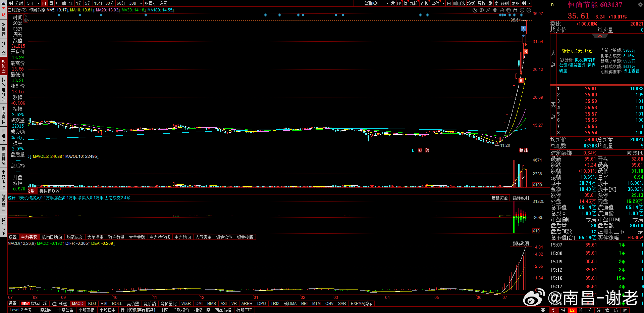Click the 财 financial report marker on chart
The image size is (644, 313).
click(420, 150)
